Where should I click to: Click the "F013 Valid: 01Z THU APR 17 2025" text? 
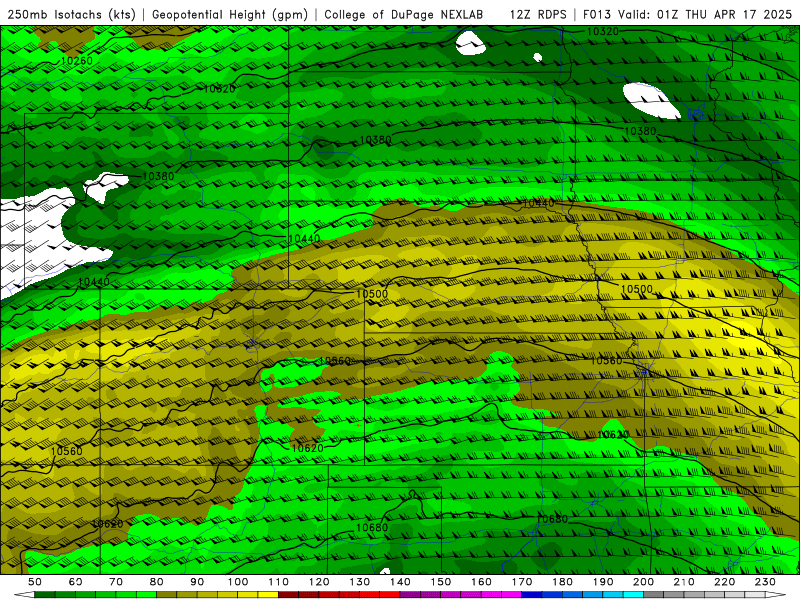[687, 14]
